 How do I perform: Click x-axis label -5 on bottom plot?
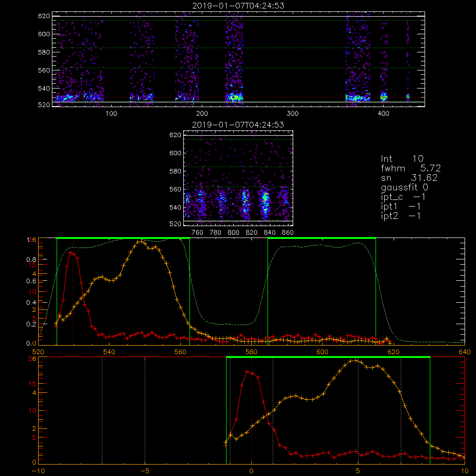(145, 471)
